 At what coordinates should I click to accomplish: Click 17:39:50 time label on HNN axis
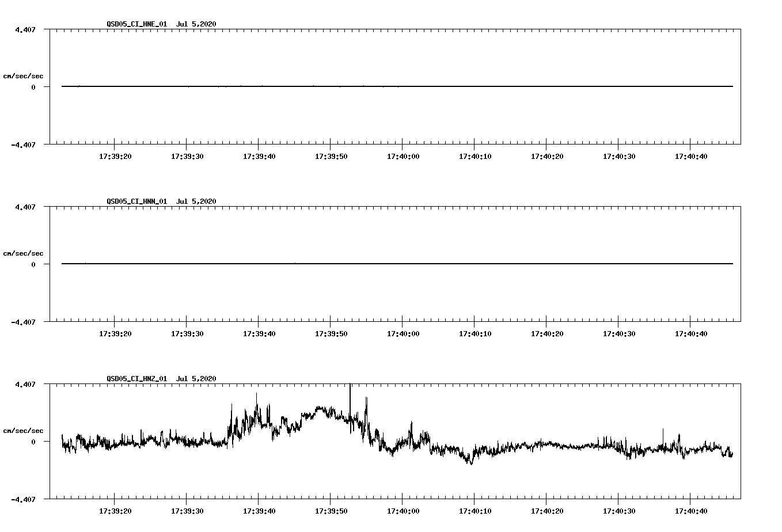click(x=331, y=333)
